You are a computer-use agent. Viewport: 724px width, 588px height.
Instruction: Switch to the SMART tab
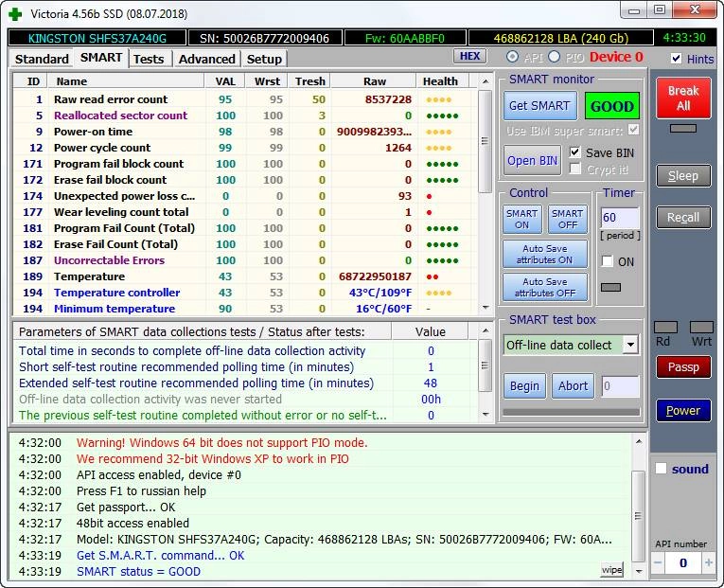coord(101,58)
